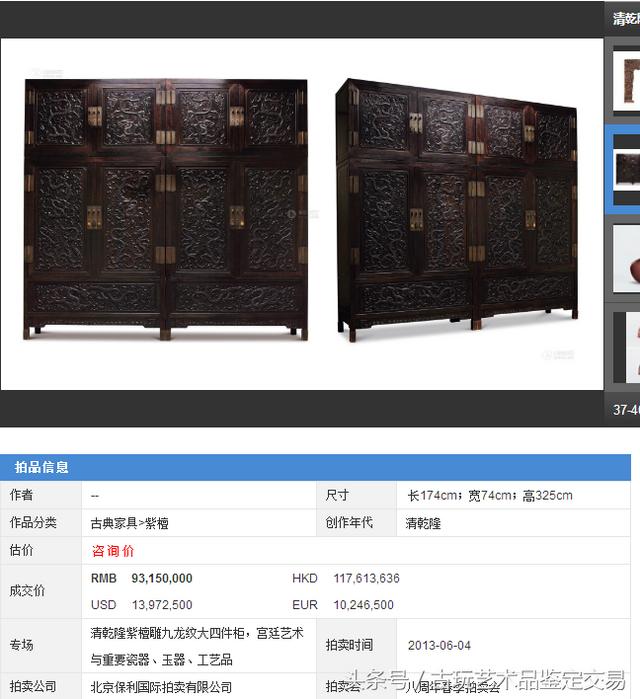The width and height of the screenshot is (640, 699).
Task: Open 北京保利国际拍卖有限公司 auction company link
Action: tap(161, 687)
